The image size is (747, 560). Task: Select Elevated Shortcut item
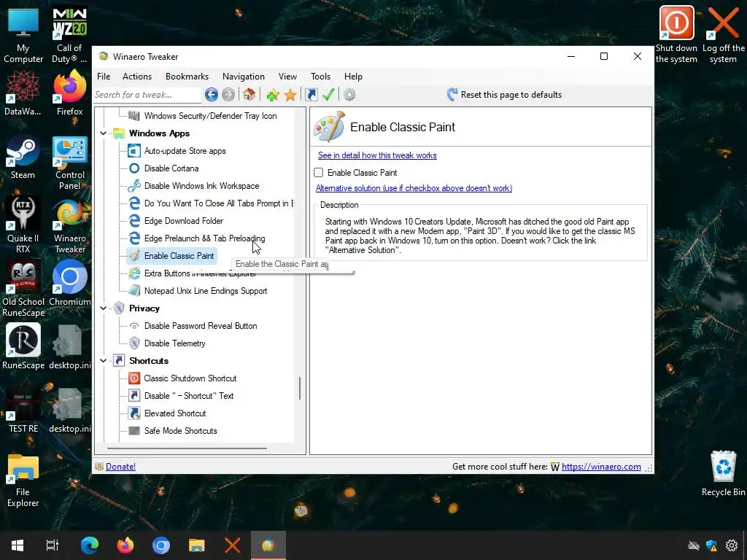175,413
